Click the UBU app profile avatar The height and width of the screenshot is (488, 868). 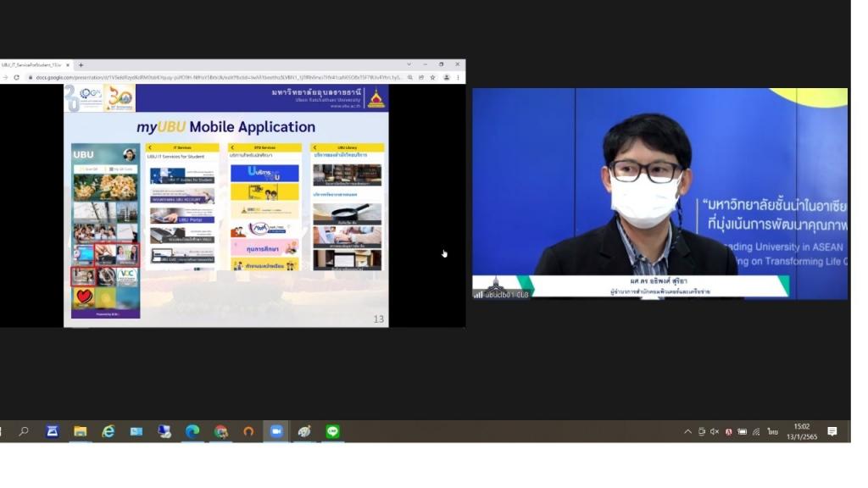tap(130, 154)
